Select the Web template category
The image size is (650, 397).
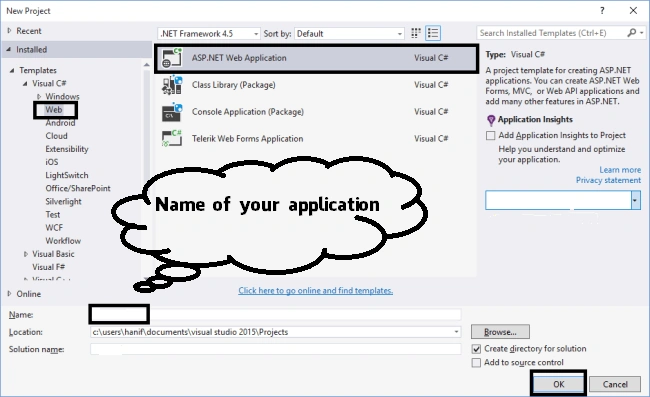pos(54,110)
